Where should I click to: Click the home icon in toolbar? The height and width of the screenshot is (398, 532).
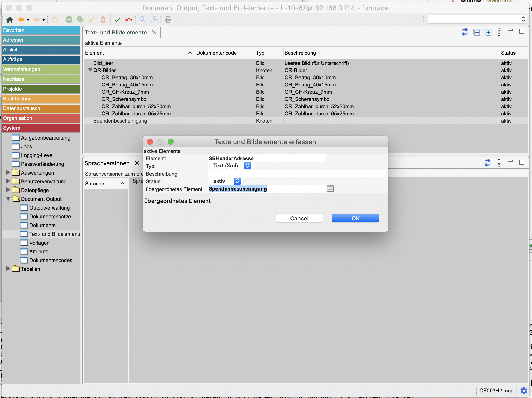pos(10,20)
